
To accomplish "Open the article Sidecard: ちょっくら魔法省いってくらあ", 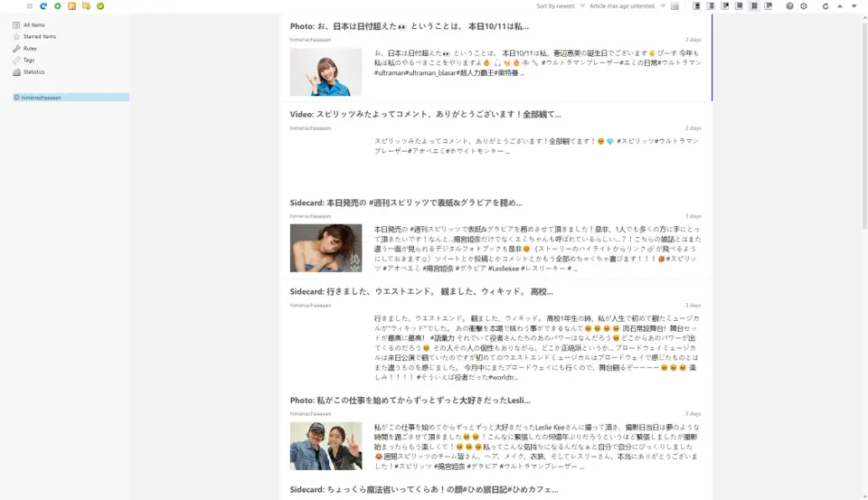I will [424, 489].
